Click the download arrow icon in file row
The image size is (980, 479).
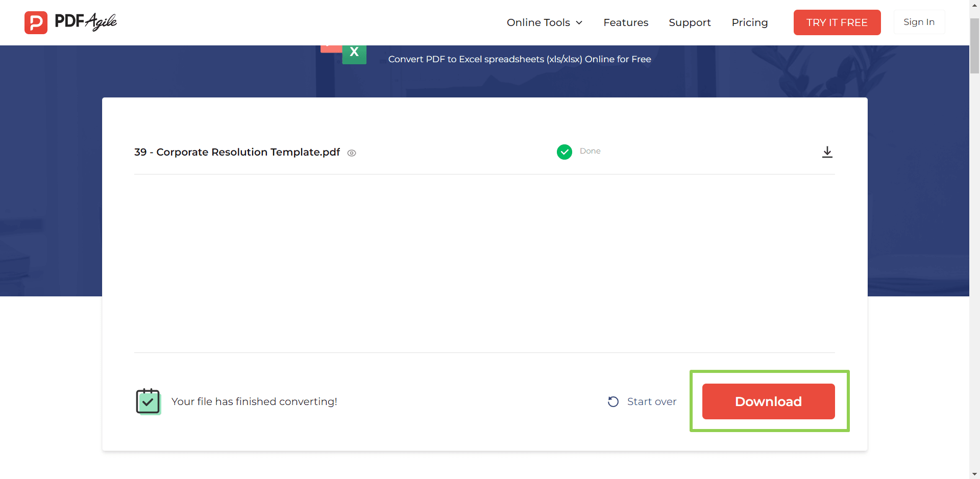[x=827, y=152]
